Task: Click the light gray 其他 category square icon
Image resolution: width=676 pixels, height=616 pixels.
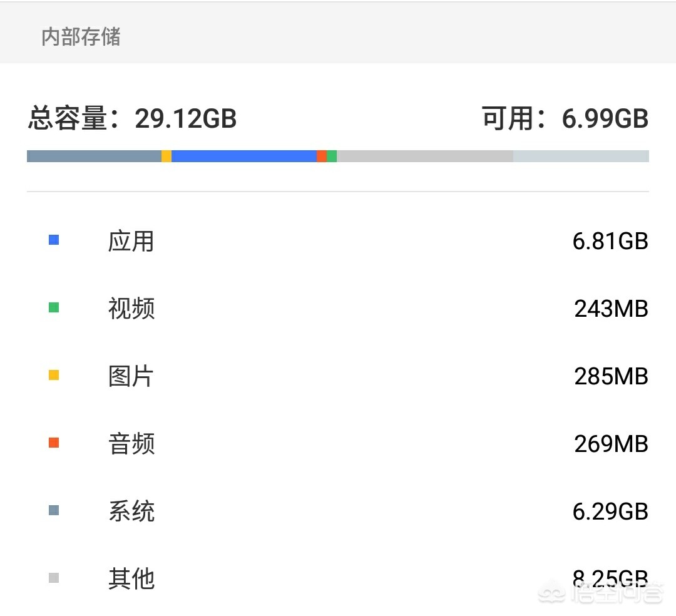Action: click(53, 578)
